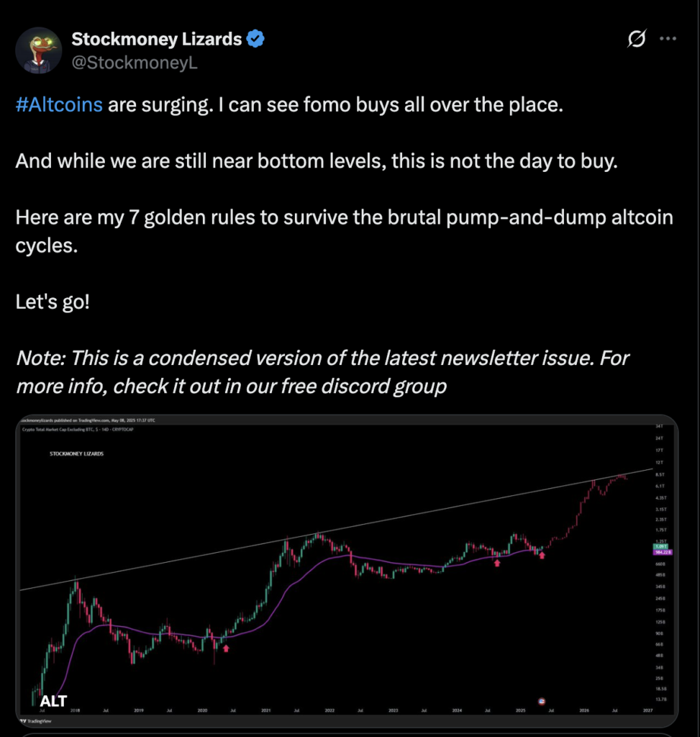Open the @StockmoneyL handle link
700x737 pixels.
(135, 63)
